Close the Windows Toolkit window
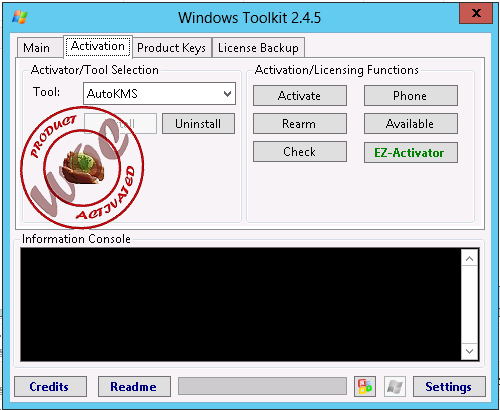The width and height of the screenshot is (500, 410). tap(476, 13)
